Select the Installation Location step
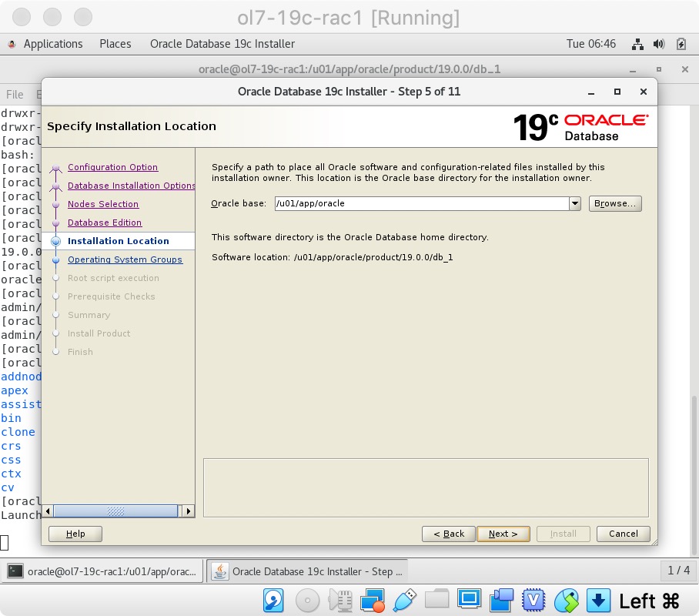The height and width of the screenshot is (616, 699). (118, 241)
